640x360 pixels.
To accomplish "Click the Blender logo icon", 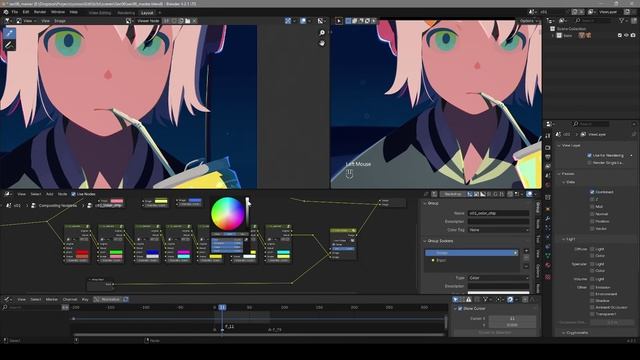I will [6, 12].
